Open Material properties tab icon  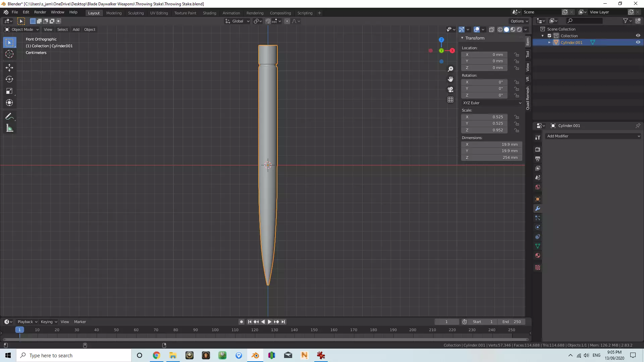point(538,256)
